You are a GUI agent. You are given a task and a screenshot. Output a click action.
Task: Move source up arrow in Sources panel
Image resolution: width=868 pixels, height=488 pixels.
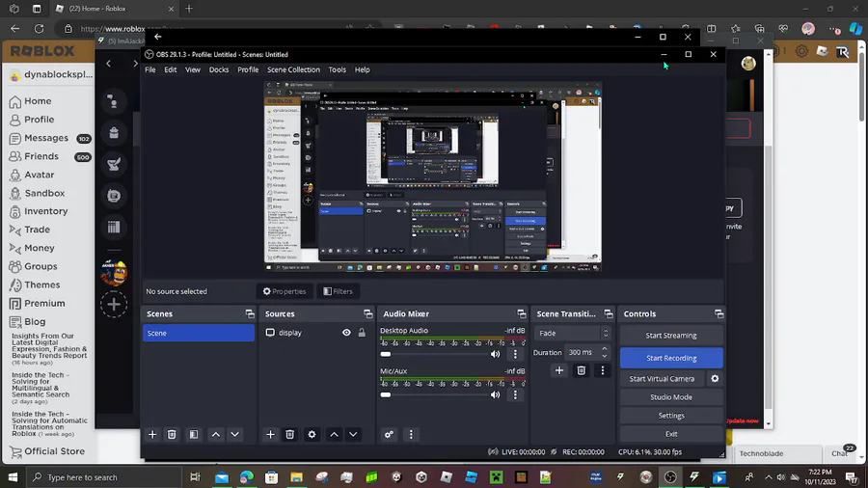coord(334,434)
